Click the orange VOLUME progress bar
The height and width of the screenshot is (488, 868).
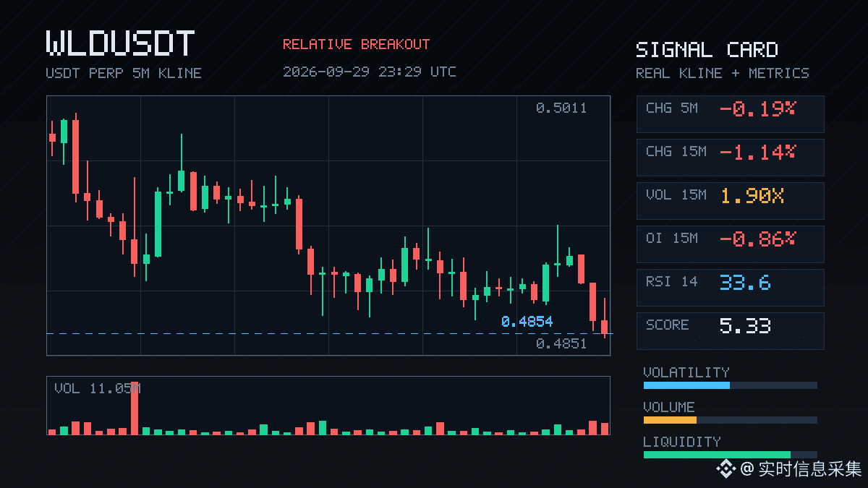pyautogui.click(x=670, y=420)
